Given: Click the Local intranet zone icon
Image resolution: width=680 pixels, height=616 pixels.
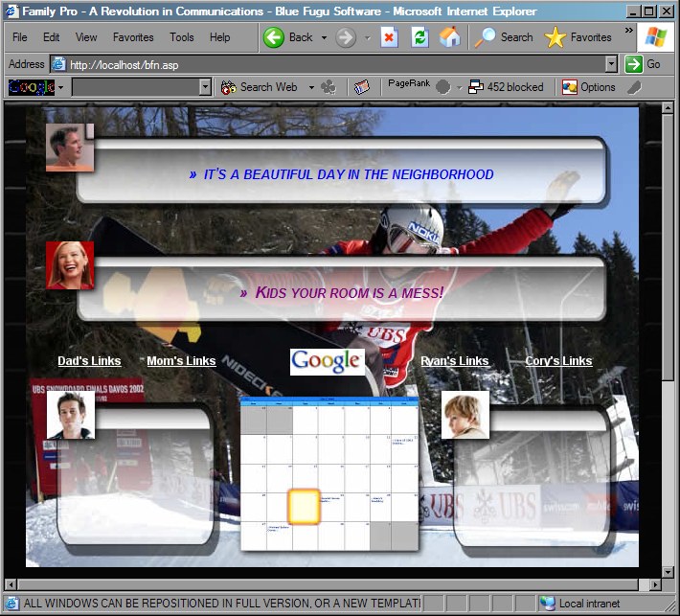Looking at the screenshot, I should coord(547,604).
